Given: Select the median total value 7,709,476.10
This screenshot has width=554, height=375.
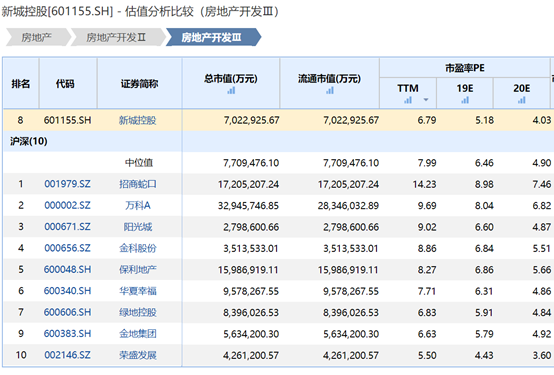Looking at the screenshot, I should click(x=251, y=163).
